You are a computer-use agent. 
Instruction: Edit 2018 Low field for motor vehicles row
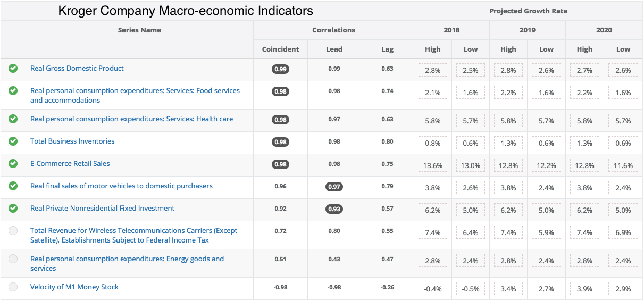[x=471, y=188]
